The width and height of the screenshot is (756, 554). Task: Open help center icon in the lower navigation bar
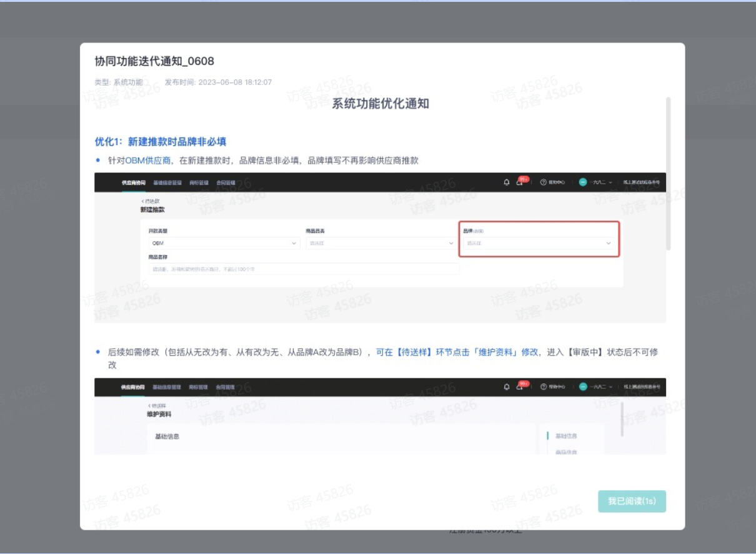[544, 387]
